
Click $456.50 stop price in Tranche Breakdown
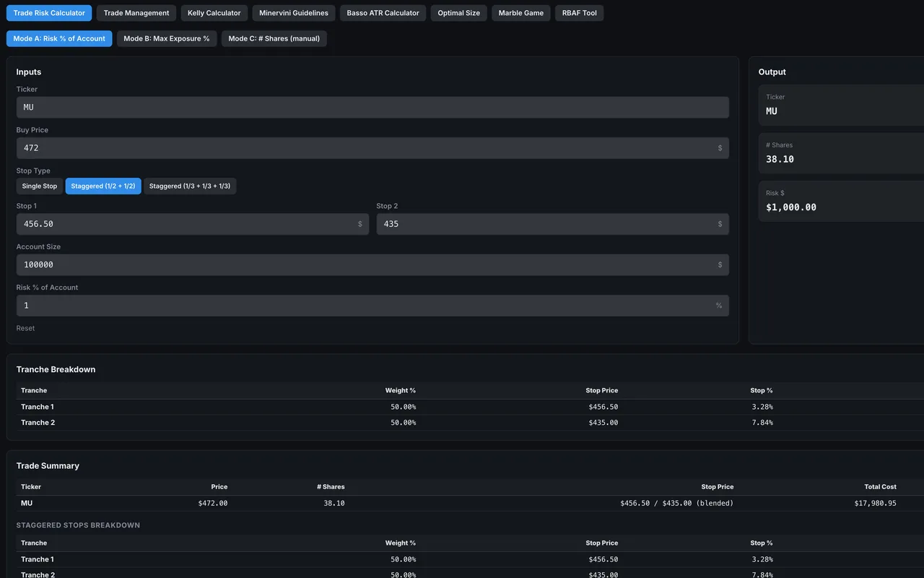coord(603,407)
